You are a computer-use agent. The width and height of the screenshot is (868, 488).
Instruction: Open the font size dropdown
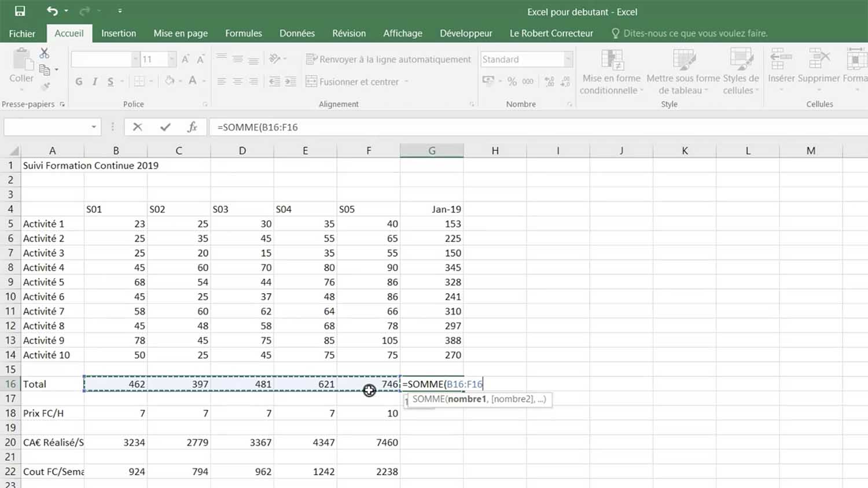tap(171, 59)
